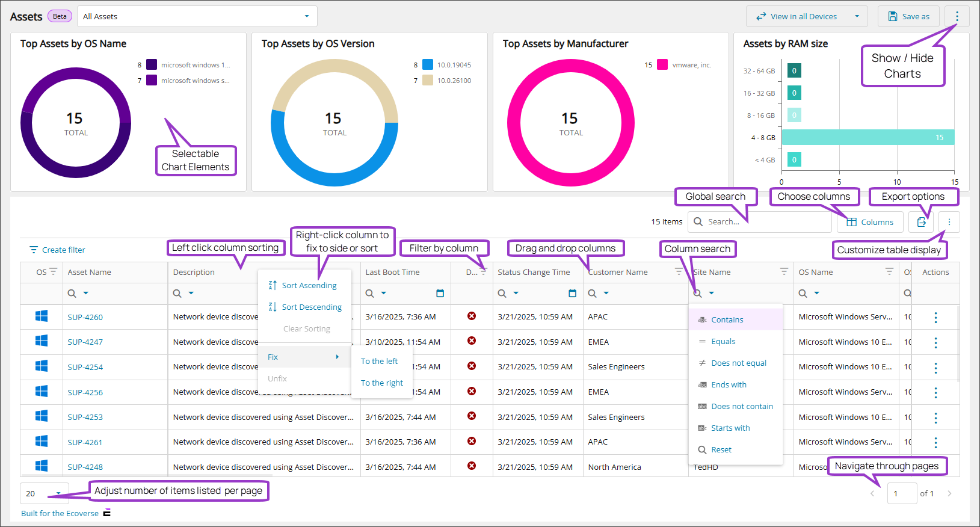The width and height of the screenshot is (980, 527).
Task: Open the SUP-4247 asset link
Action: click(x=85, y=342)
